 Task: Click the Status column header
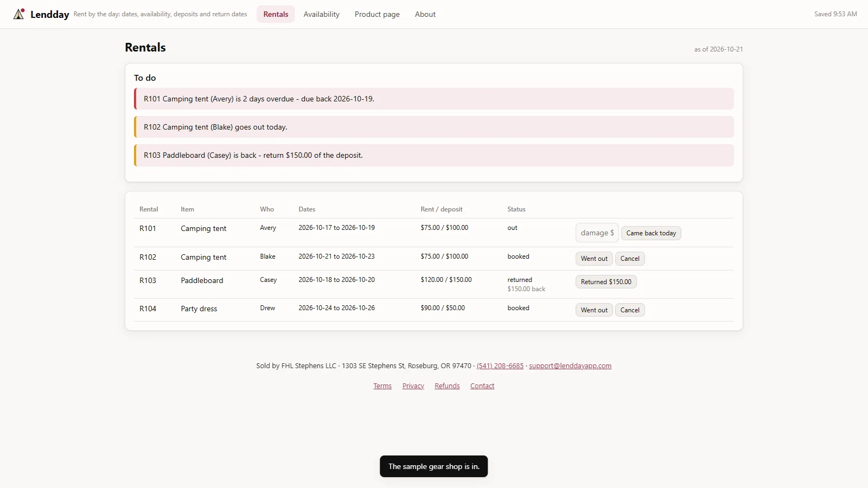coord(516,209)
